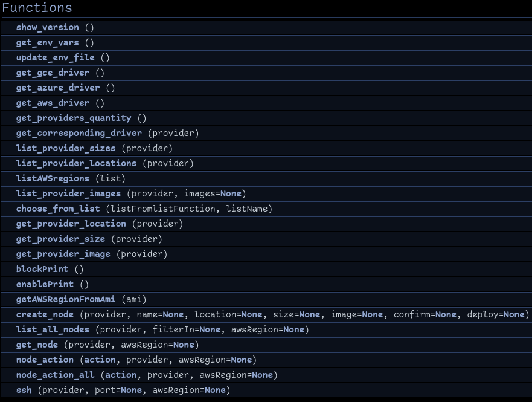
Task: Click the listAWSregions function name
Action: click(53, 178)
